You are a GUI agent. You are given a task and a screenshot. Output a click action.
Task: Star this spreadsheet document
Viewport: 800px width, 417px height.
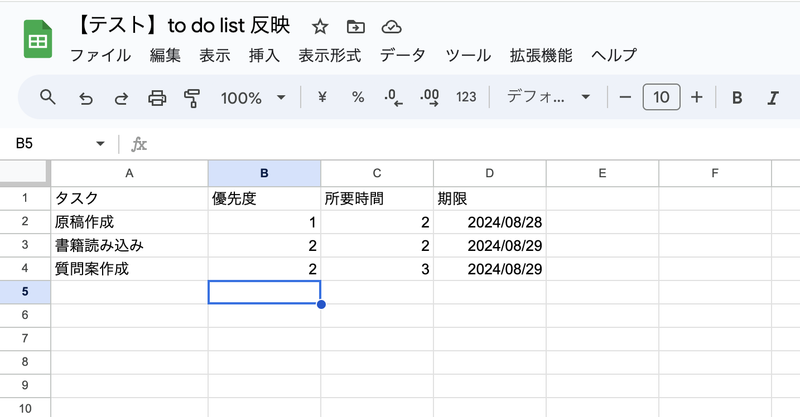[320, 27]
